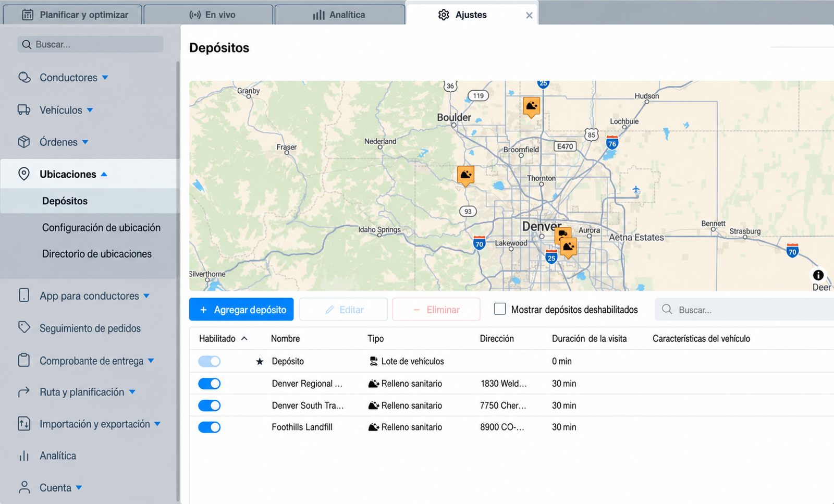Expand Ruta y planificación arrow
834x504 pixels.
click(x=132, y=392)
